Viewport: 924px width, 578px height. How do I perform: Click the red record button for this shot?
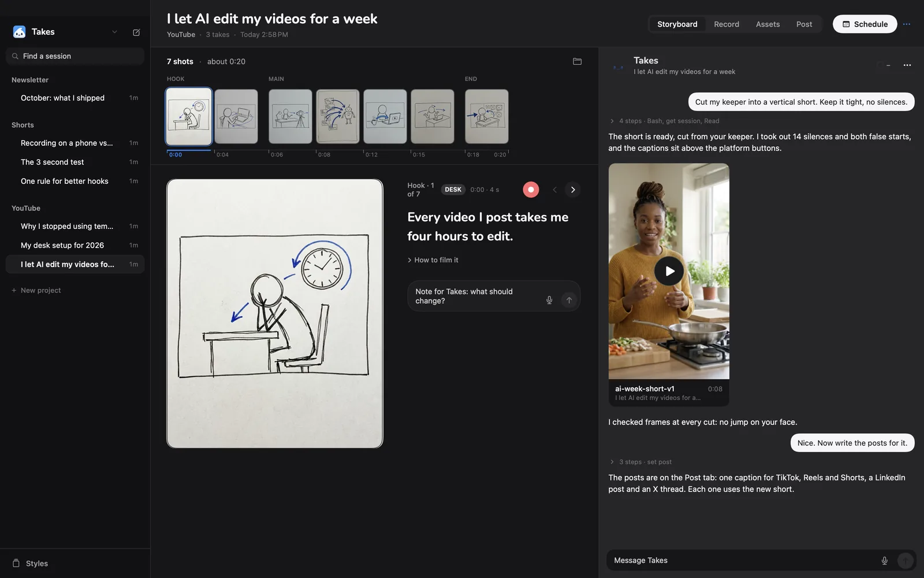pyautogui.click(x=531, y=190)
